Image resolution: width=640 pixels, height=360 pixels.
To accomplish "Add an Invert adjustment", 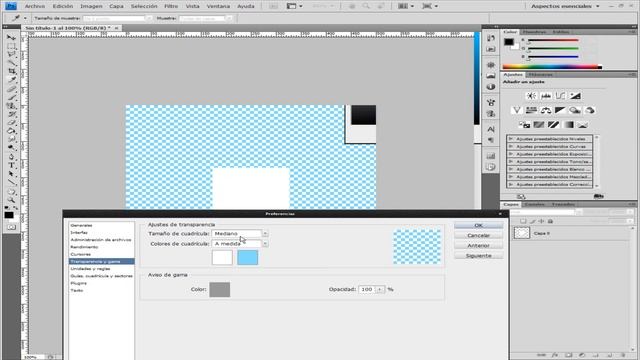I will (x=524, y=124).
